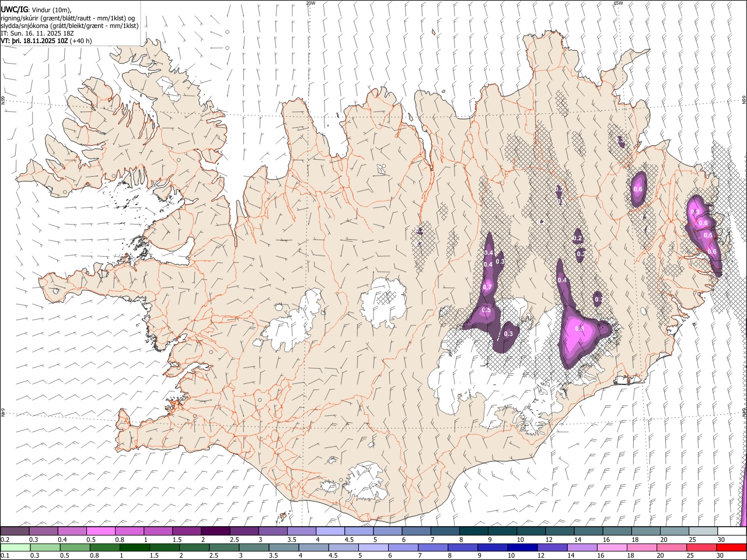The width and height of the screenshot is (747, 560).
Task: Click the 'VT: þri. 18.11.2025 10Z' valid time
Action: tap(34, 41)
